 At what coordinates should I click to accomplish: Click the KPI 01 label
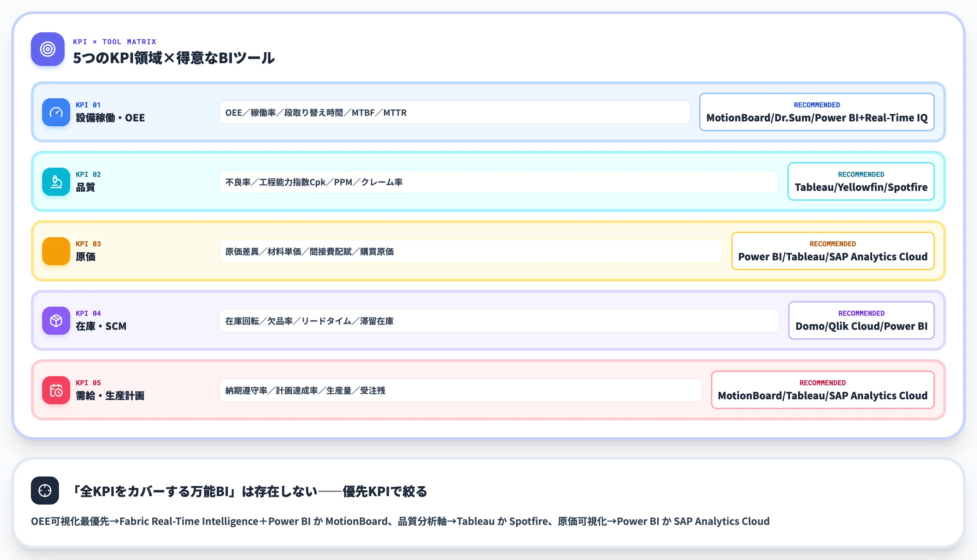click(x=88, y=105)
